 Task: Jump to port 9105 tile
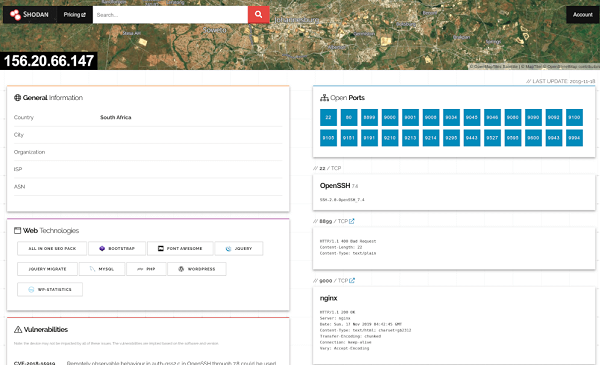(x=328, y=138)
